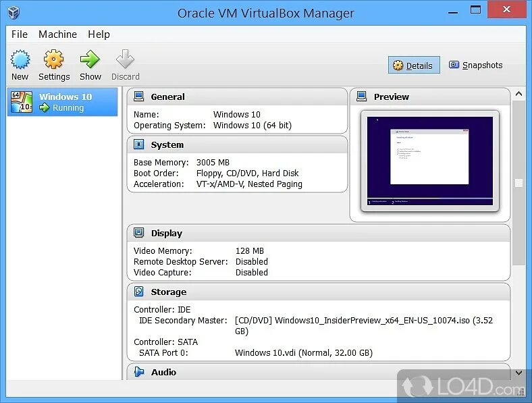Image resolution: width=532 pixels, height=403 pixels.
Task: Click Video Capture Disabled value
Action: coord(251,273)
